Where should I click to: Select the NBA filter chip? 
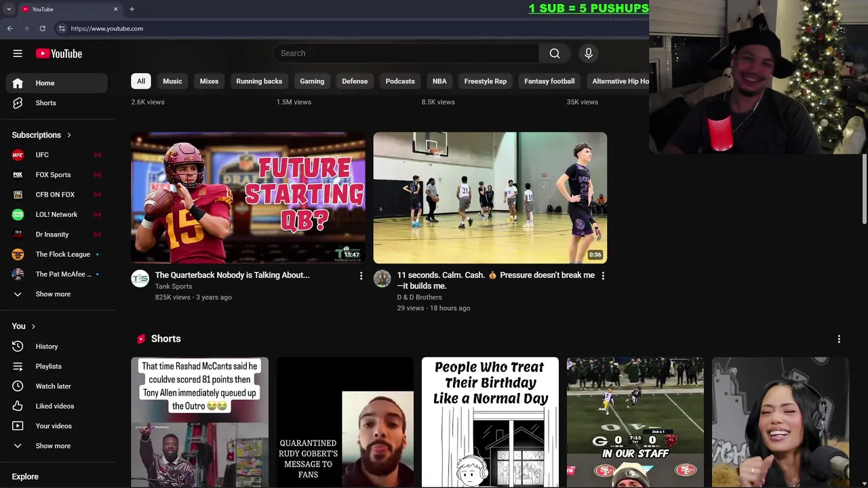tap(439, 81)
